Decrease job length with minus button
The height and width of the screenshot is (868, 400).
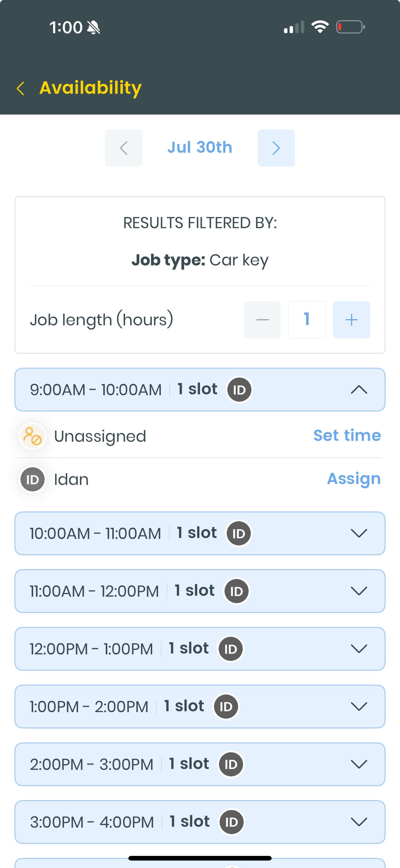[262, 319]
